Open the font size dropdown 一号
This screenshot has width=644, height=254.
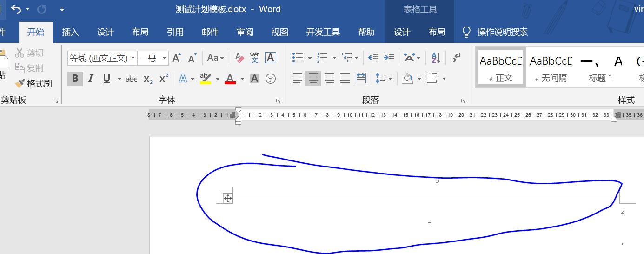pos(165,58)
